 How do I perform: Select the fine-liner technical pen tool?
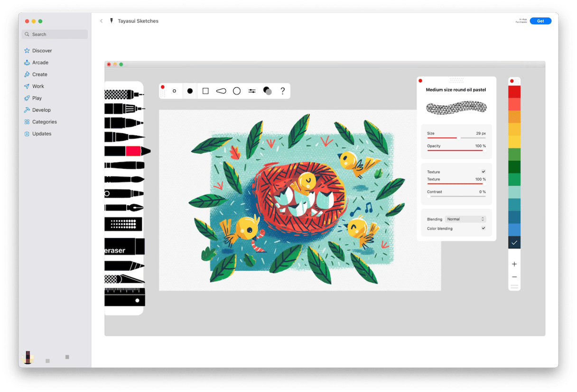[x=124, y=109]
